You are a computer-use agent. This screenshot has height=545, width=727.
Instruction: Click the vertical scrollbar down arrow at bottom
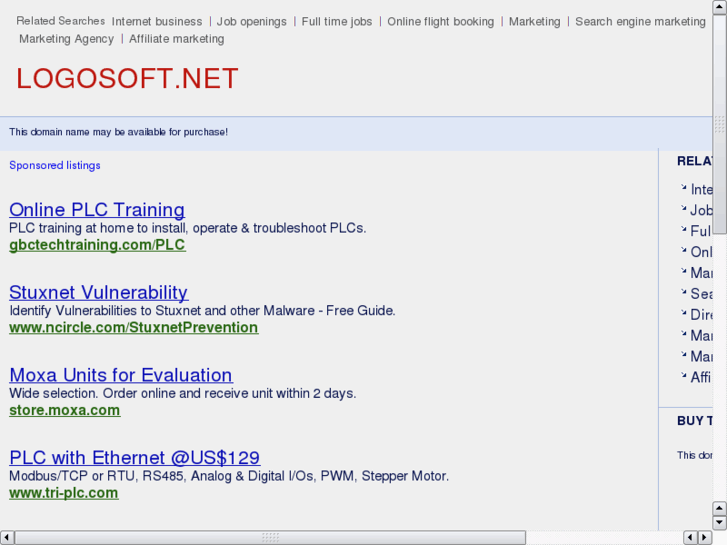tap(719, 522)
